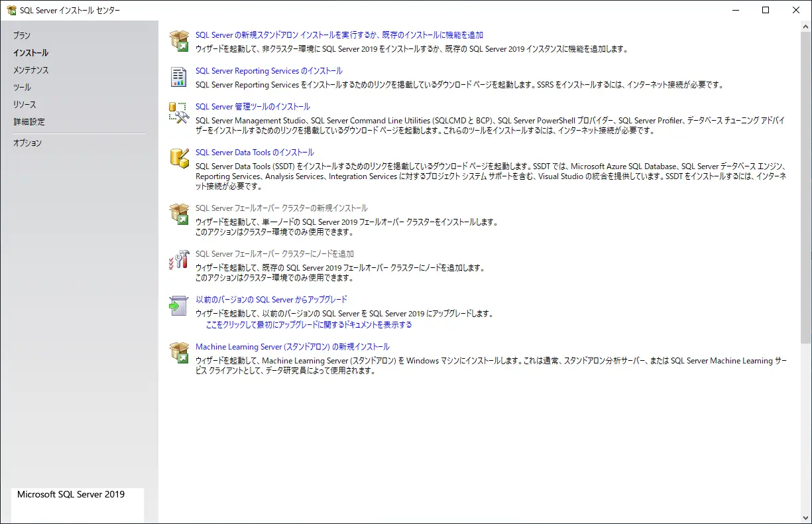Click the SQL Server Data Tools (SSDT) description

tap(491, 176)
